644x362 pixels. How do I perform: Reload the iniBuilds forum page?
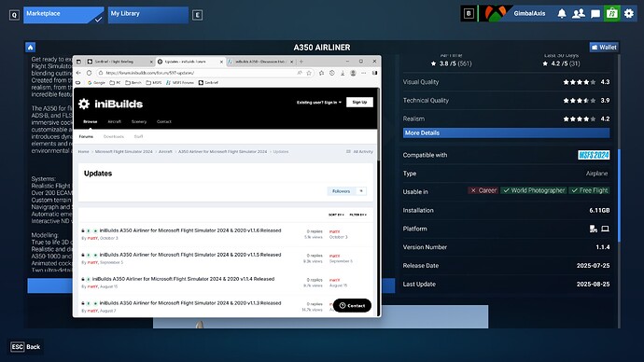point(89,73)
